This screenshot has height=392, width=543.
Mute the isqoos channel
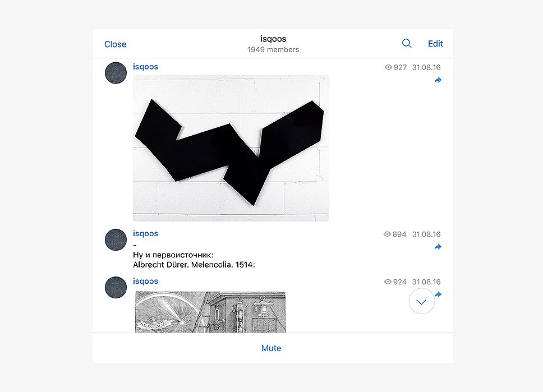(271, 348)
